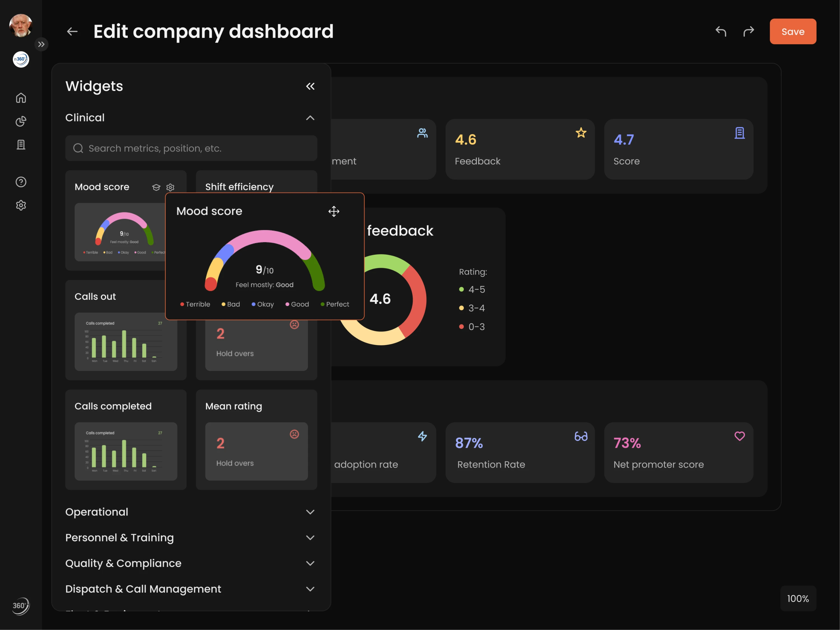Open the help question mark icon
840x630 pixels.
(x=21, y=182)
